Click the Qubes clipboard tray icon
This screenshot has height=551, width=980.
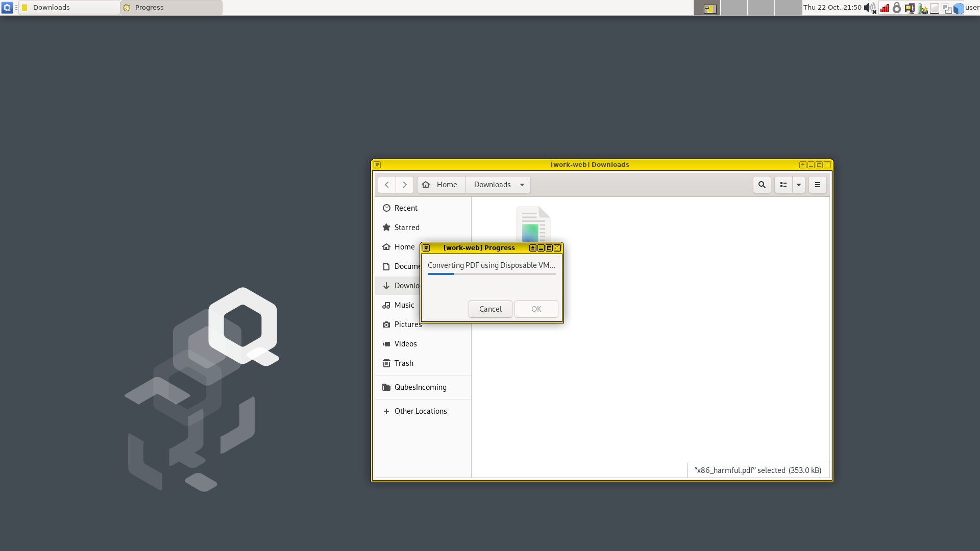click(x=946, y=8)
